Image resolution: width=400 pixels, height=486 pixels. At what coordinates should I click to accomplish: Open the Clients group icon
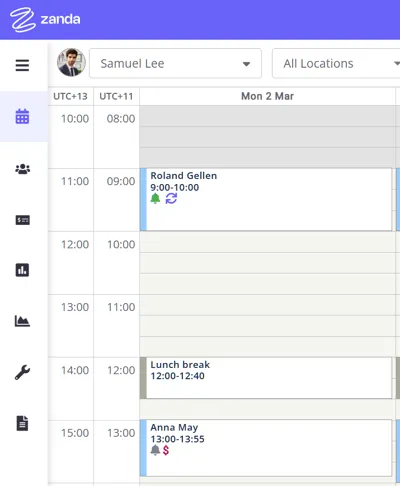[22, 169]
